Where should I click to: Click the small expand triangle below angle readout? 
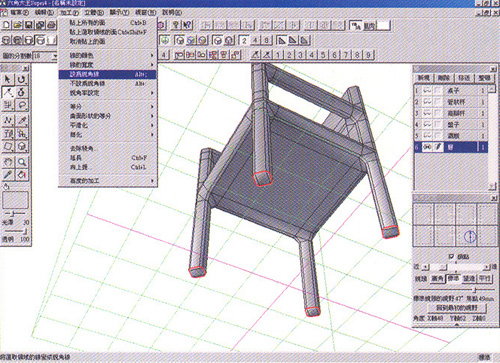[x=457, y=324]
